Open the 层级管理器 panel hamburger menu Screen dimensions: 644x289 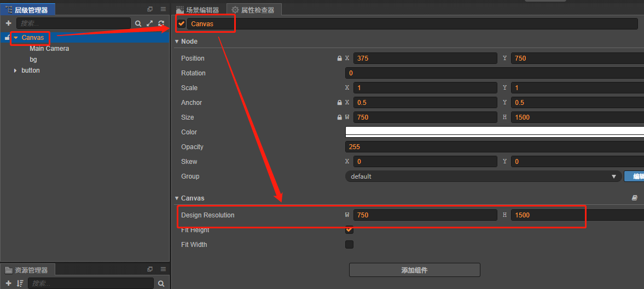pos(163,9)
